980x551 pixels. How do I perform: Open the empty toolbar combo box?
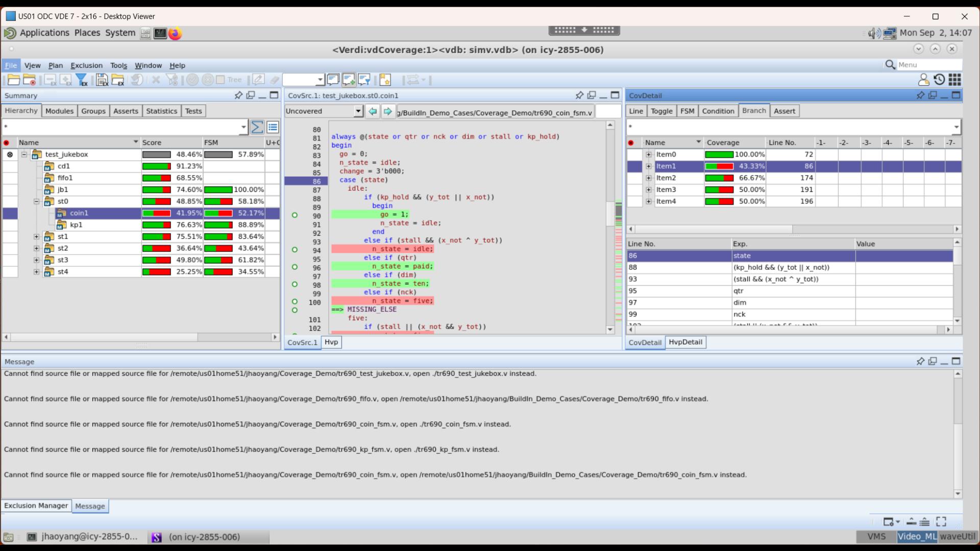pyautogui.click(x=304, y=80)
